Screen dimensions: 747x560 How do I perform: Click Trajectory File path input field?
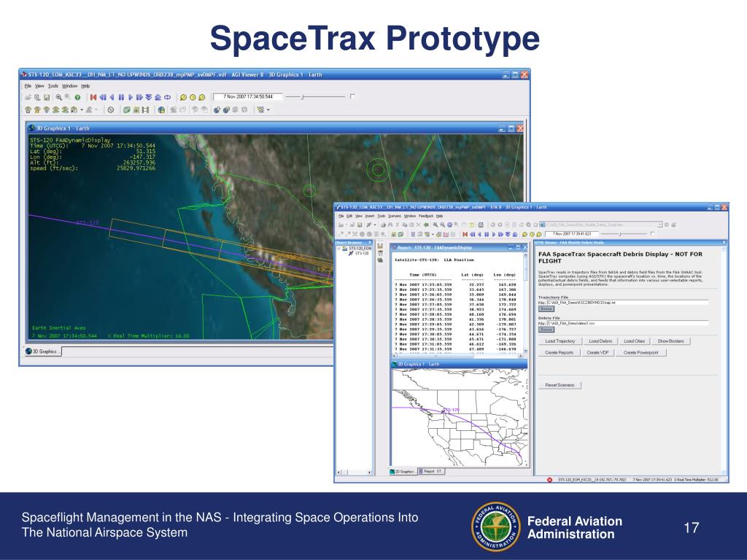click(x=627, y=303)
